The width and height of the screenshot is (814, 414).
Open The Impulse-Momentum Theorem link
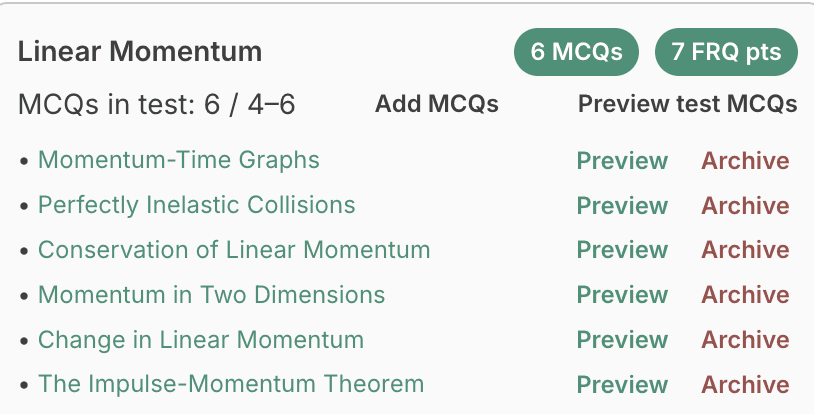(x=231, y=384)
